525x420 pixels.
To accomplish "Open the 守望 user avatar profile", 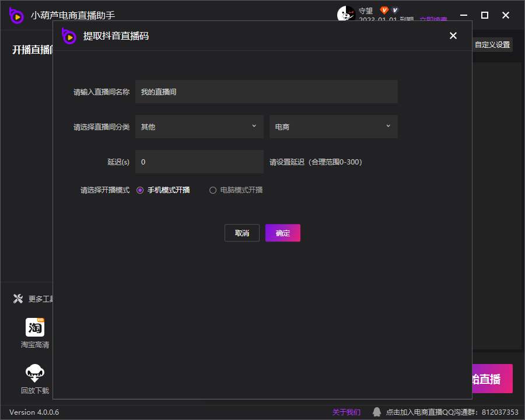I will 346,14.
